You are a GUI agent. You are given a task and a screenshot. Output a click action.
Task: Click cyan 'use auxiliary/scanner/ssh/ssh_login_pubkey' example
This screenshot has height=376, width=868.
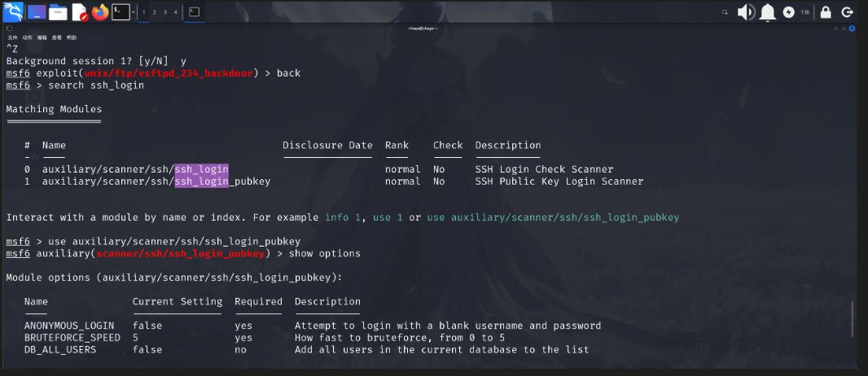(553, 217)
